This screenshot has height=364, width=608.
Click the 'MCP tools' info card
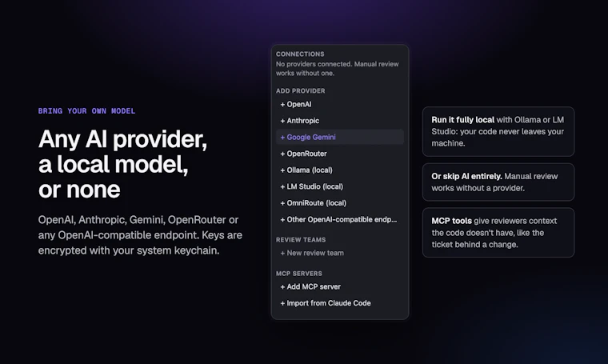point(498,233)
